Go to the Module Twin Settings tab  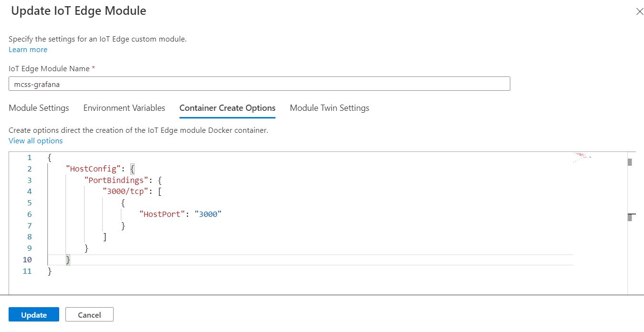tap(329, 108)
